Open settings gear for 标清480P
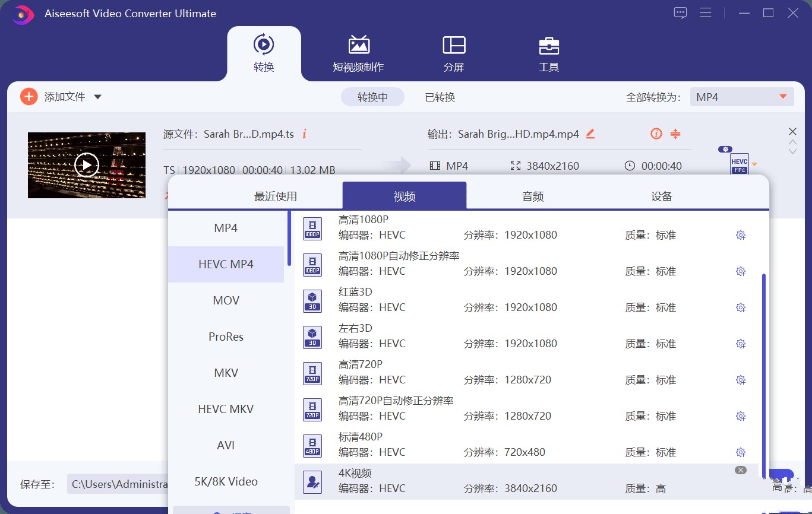Image resolution: width=812 pixels, height=514 pixels. [x=741, y=452]
